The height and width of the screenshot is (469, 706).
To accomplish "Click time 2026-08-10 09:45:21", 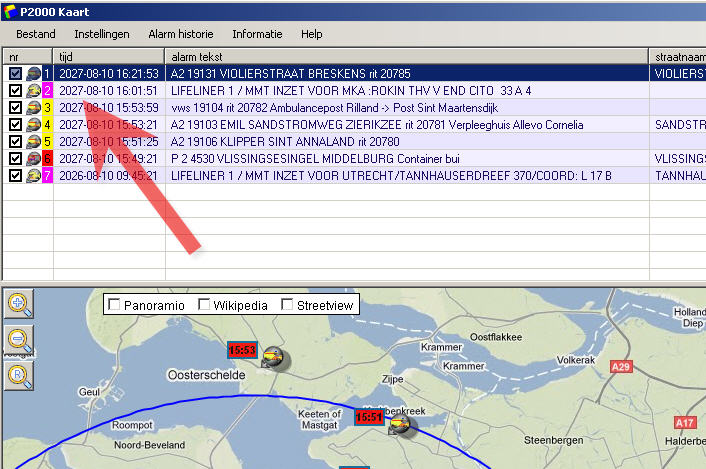I will coord(109,176).
